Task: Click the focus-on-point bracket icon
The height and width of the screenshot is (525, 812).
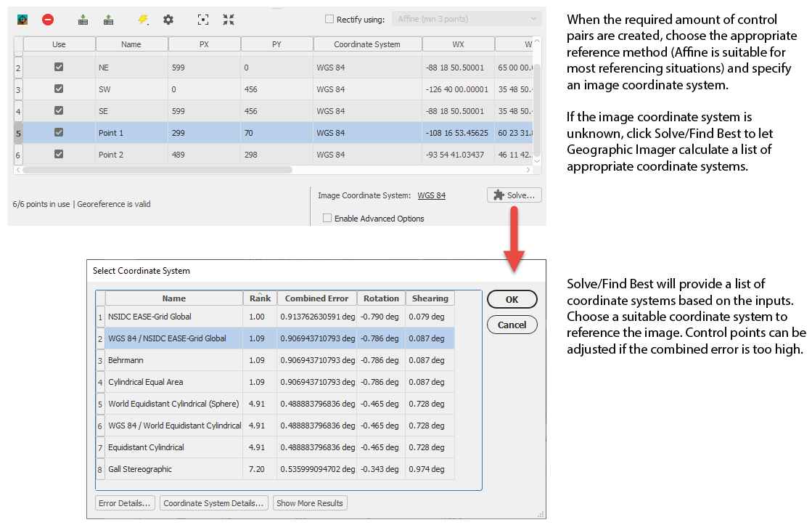Action: [203, 20]
